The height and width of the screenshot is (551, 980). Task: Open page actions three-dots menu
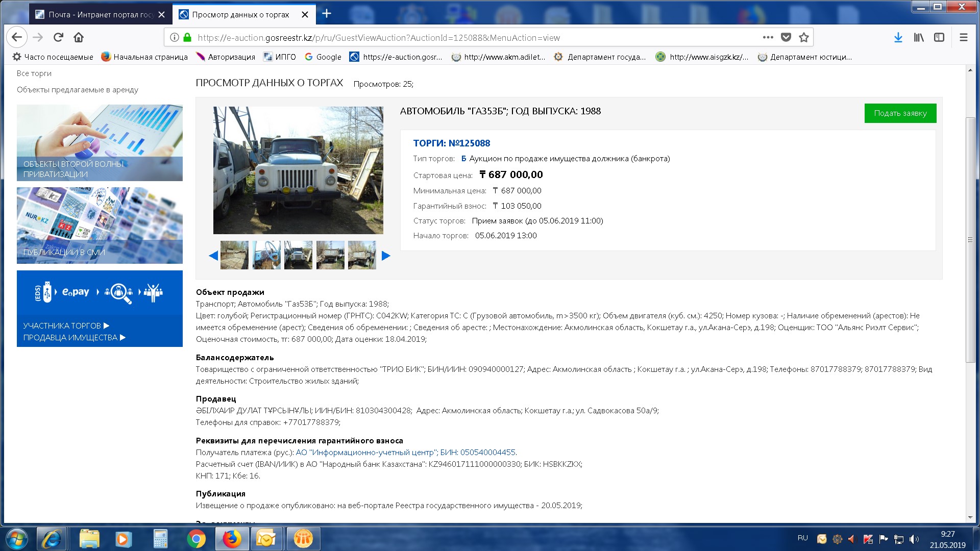point(768,37)
